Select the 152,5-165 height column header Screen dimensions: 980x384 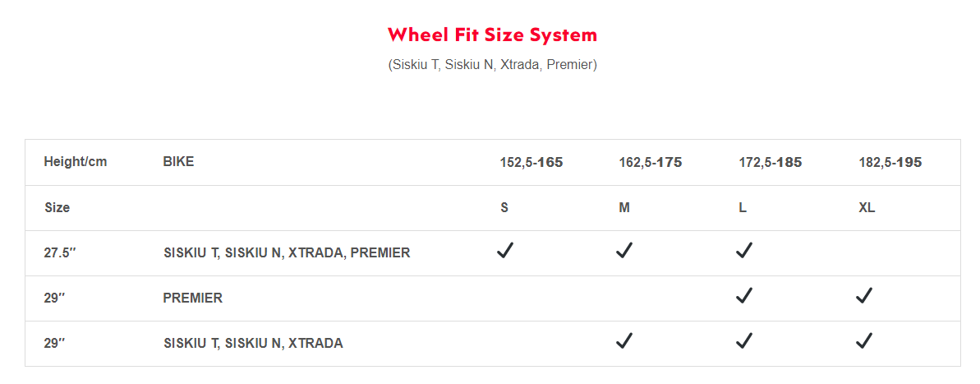tap(531, 163)
